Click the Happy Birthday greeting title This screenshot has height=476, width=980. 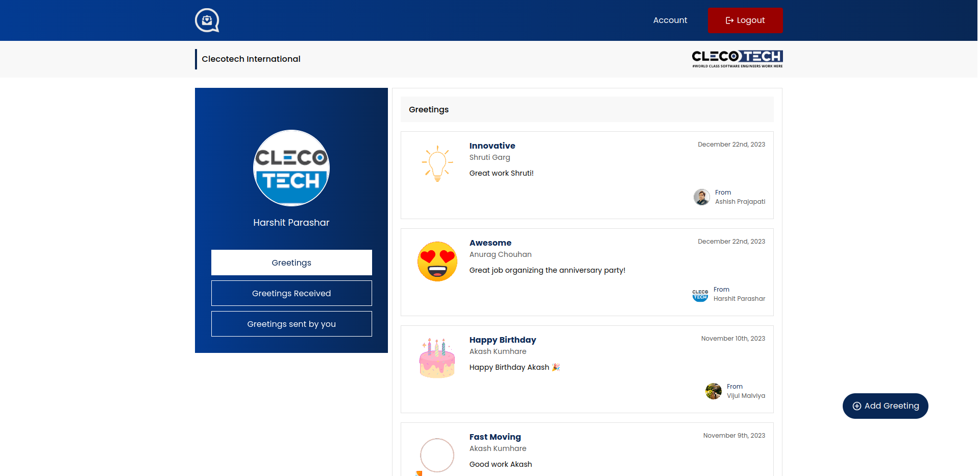click(503, 340)
